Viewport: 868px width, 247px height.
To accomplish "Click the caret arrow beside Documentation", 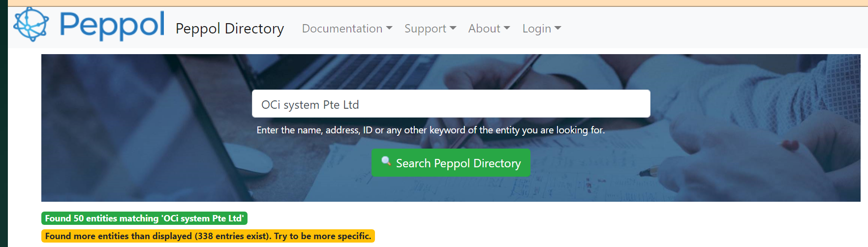I will [389, 28].
